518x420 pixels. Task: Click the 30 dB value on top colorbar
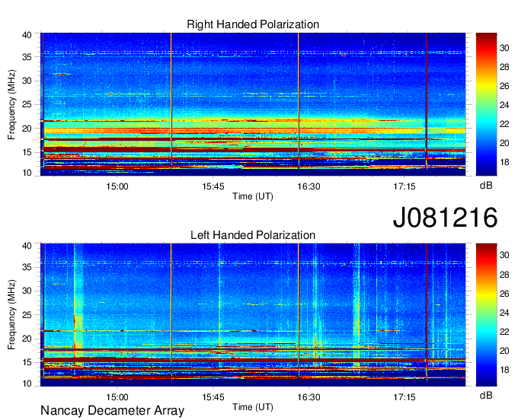pyautogui.click(x=504, y=48)
